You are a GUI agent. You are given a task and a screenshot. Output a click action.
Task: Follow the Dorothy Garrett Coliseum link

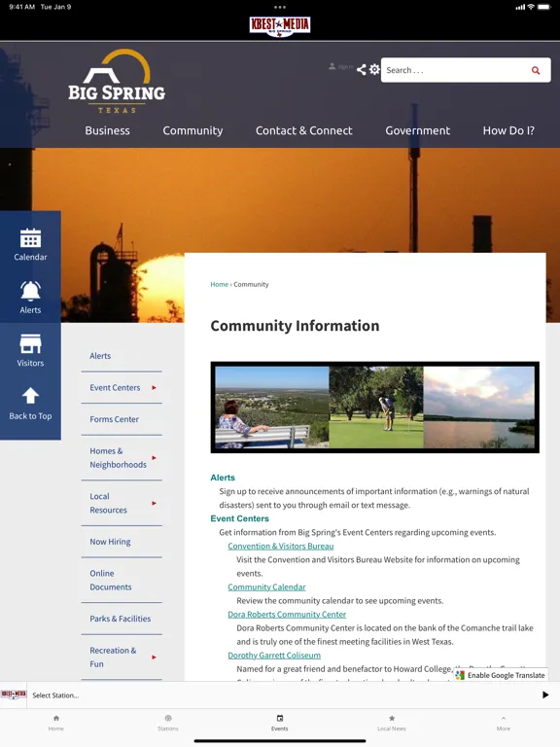tap(274, 656)
